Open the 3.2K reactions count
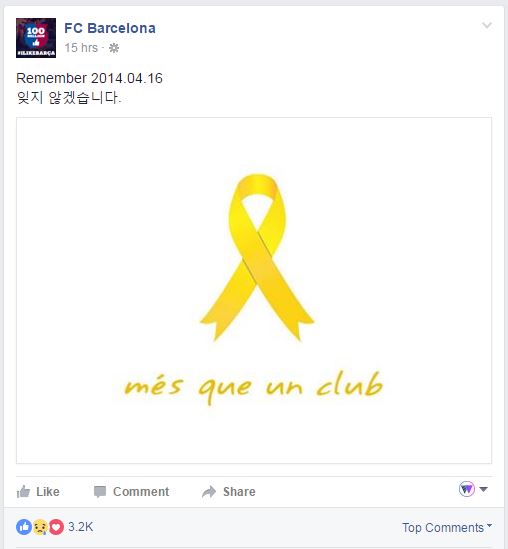508x549 pixels. coord(81,527)
